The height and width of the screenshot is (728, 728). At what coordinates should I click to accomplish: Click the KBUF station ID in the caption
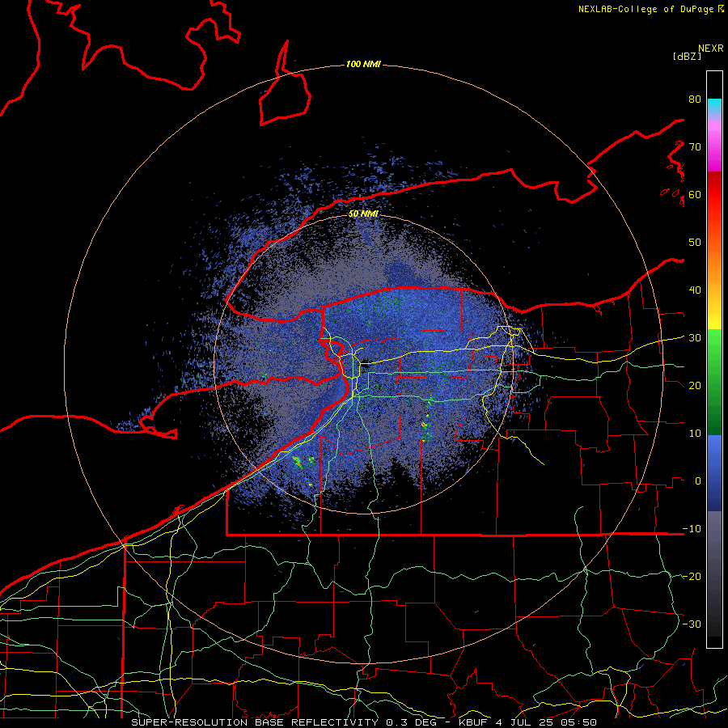pos(473,722)
